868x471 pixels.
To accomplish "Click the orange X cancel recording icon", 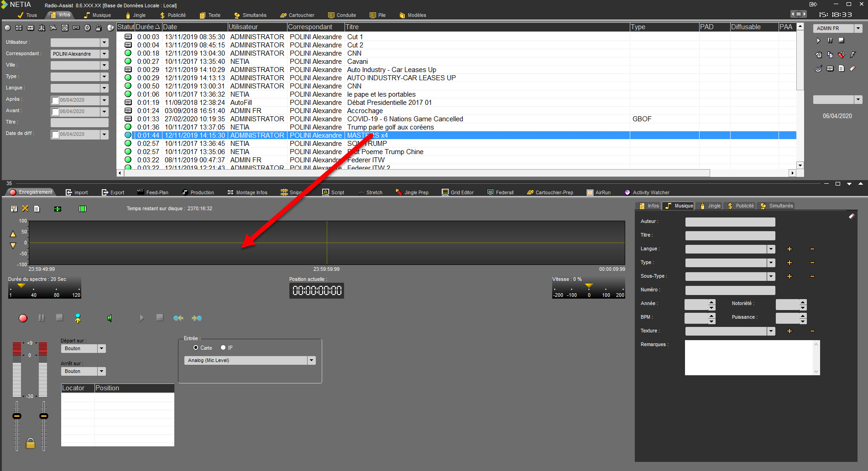I will [x=25, y=209].
